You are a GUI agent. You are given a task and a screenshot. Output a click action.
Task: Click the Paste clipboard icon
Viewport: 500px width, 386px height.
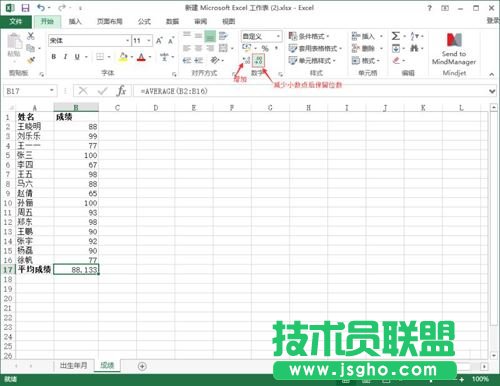click(x=14, y=41)
